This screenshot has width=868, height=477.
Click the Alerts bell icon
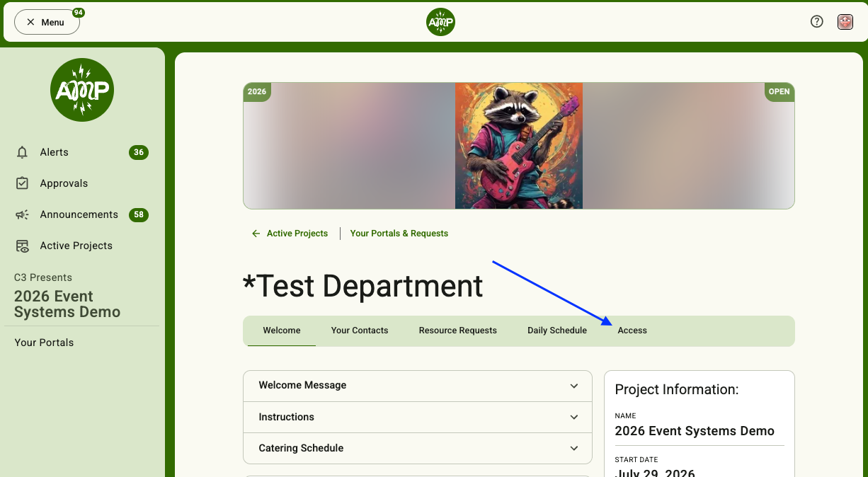[23, 152]
